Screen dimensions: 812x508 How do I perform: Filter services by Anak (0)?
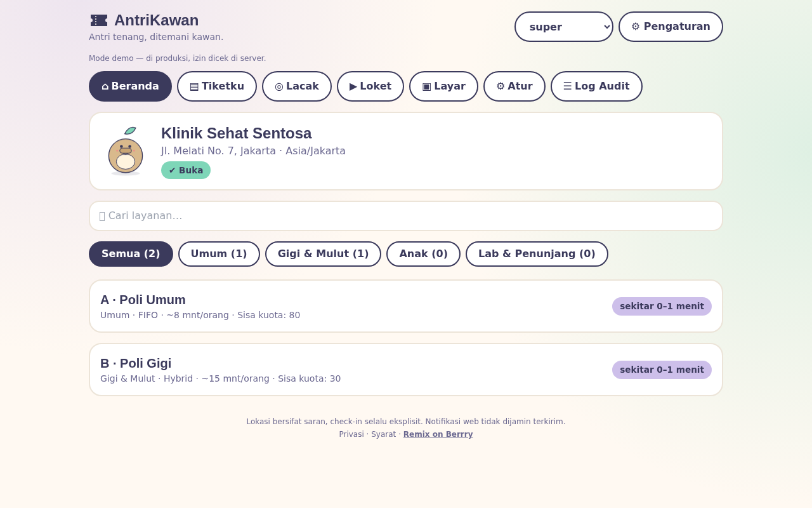point(423,254)
